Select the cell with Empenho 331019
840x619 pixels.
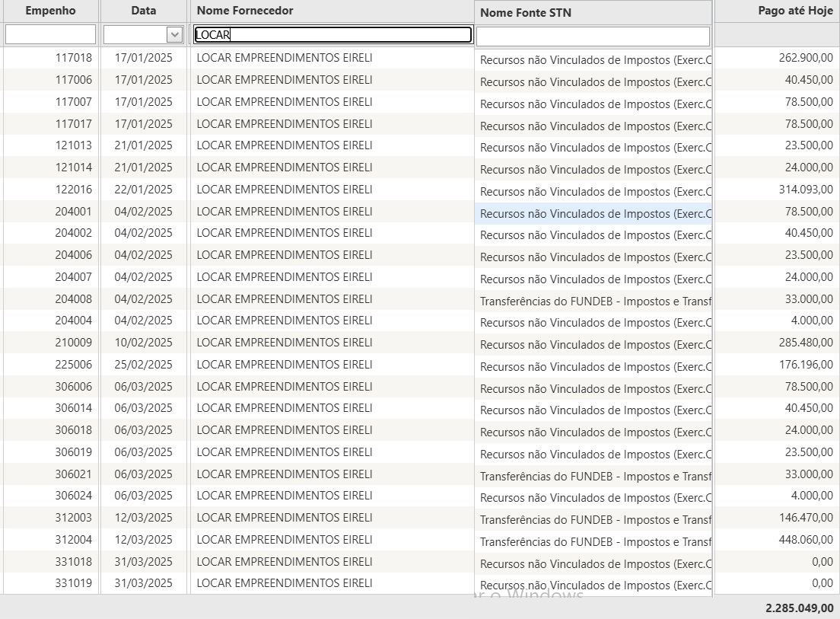pos(73,583)
